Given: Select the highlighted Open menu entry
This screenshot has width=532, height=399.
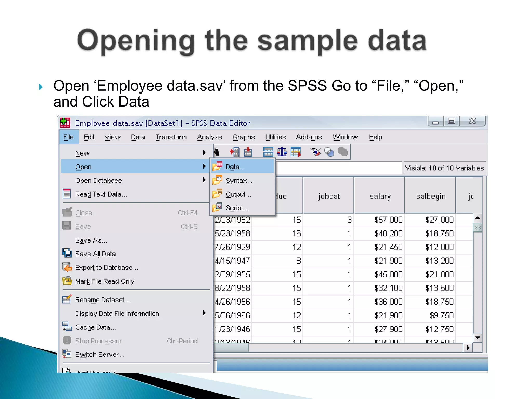Looking at the screenshot, I should coord(135,167).
